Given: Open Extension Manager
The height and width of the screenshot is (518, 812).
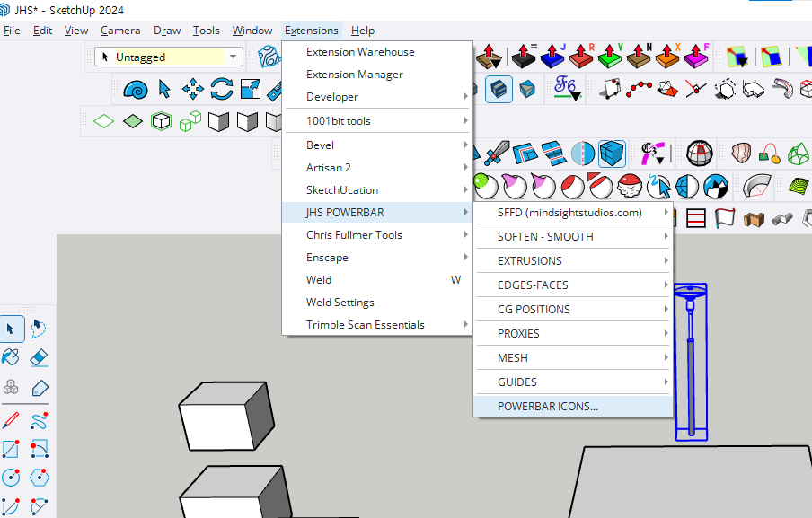Looking at the screenshot, I should click(377, 75).
